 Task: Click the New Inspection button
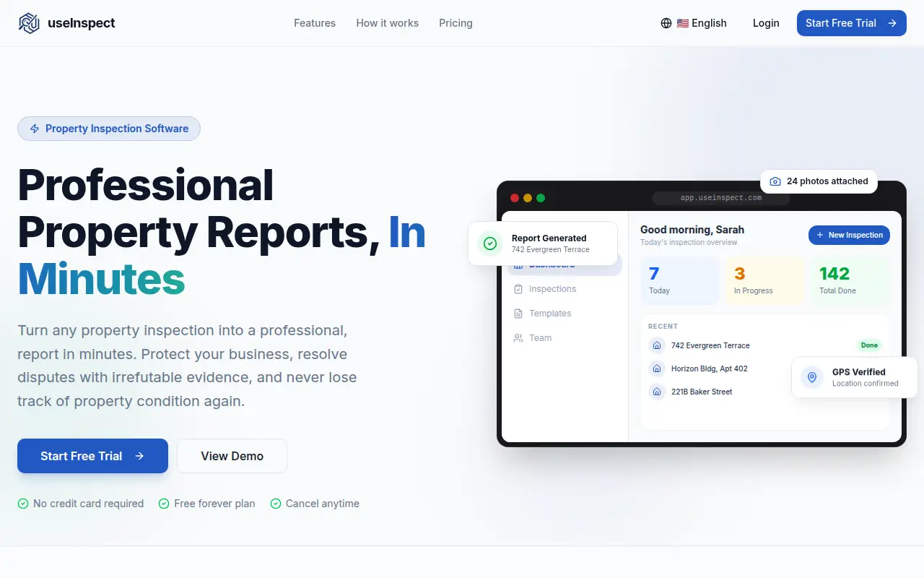[x=849, y=235]
